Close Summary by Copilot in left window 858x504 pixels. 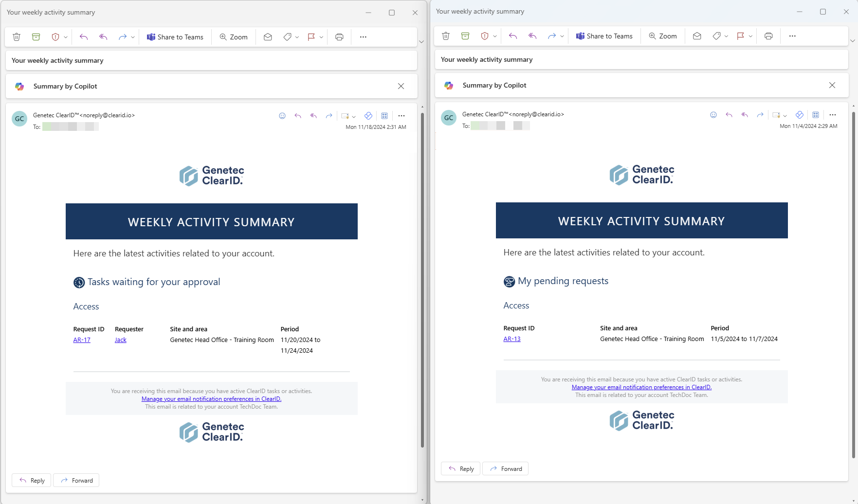pos(401,86)
